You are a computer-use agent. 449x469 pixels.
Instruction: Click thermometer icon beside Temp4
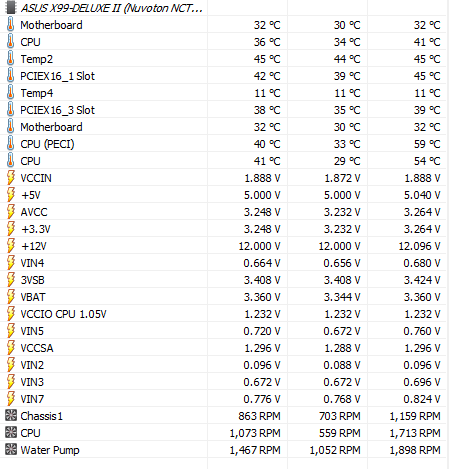(11, 93)
